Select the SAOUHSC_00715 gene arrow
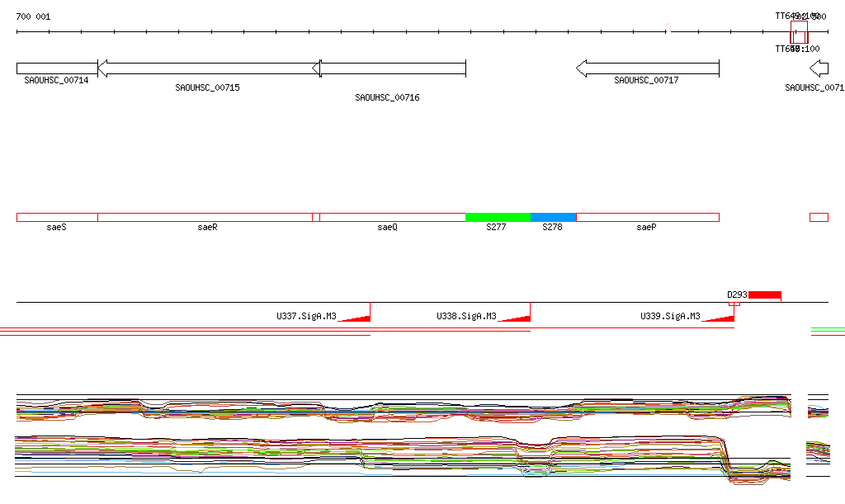This screenshot has height=504, width=845. [x=206, y=68]
